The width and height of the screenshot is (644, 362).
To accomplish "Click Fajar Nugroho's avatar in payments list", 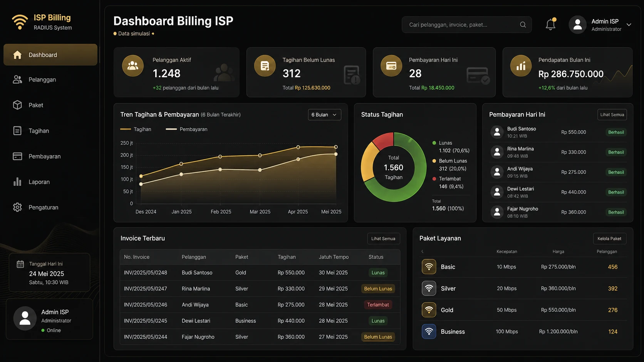I will tap(497, 212).
